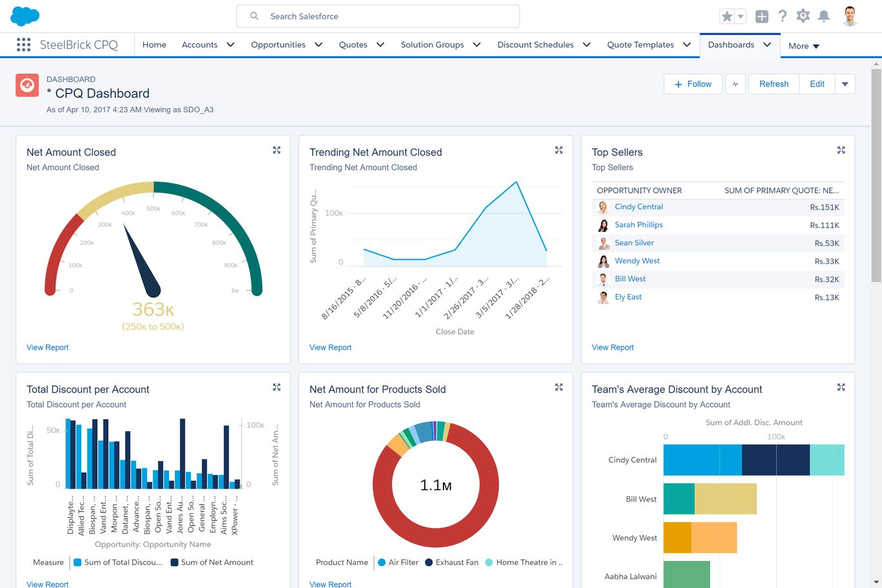Click the Favorites star icon
Image resolution: width=882 pixels, height=588 pixels.
coord(727,17)
